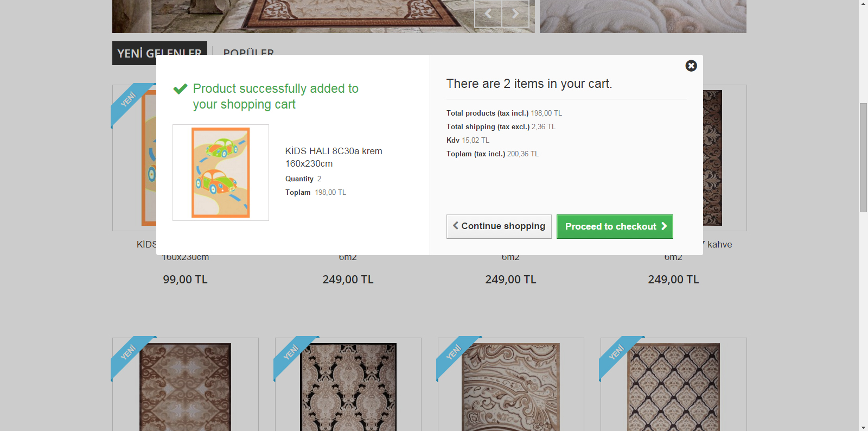868x431 pixels.
Task: Click the YENİ ribbon on the brown diamond carpet
Action: [129, 353]
